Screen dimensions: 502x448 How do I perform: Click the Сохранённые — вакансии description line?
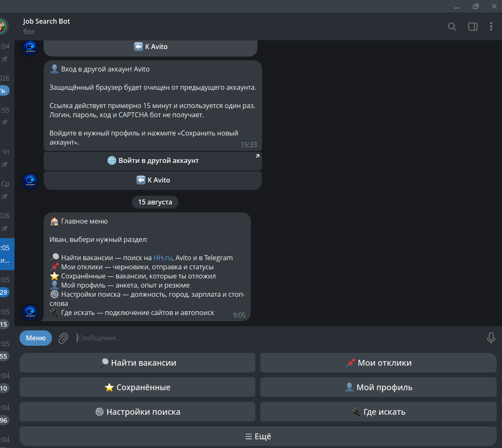pos(133,276)
